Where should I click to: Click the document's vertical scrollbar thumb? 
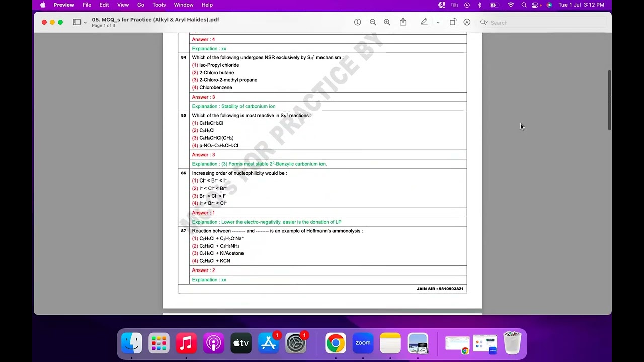(610, 101)
